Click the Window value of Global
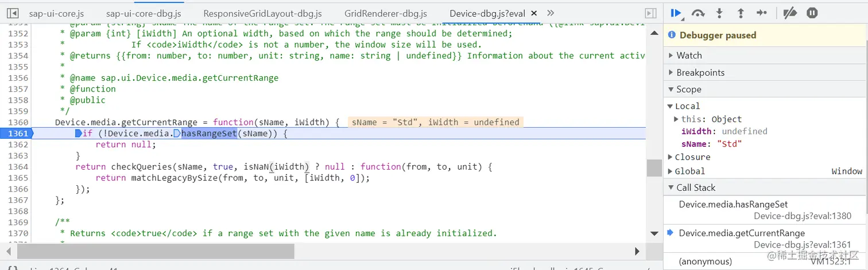Viewport: 868px width, 270px height. tap(847, 171)
